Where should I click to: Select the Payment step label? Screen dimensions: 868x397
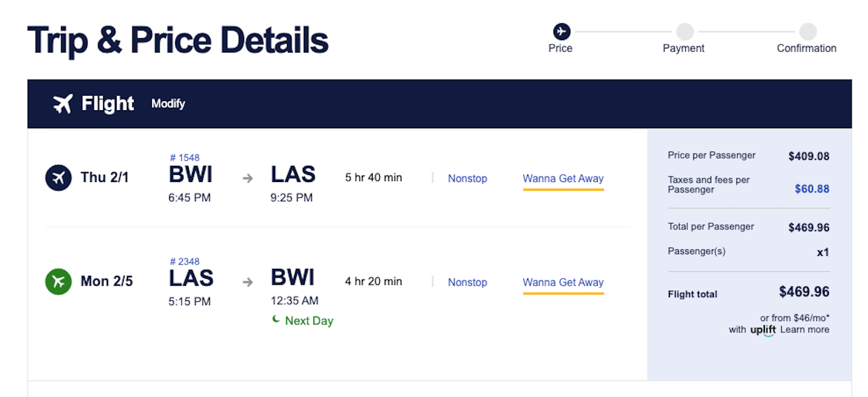(x=684, y=48)
